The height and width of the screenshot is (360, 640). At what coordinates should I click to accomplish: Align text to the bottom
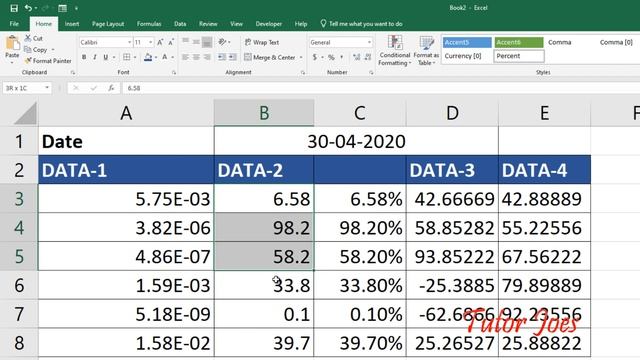(207, 42)
